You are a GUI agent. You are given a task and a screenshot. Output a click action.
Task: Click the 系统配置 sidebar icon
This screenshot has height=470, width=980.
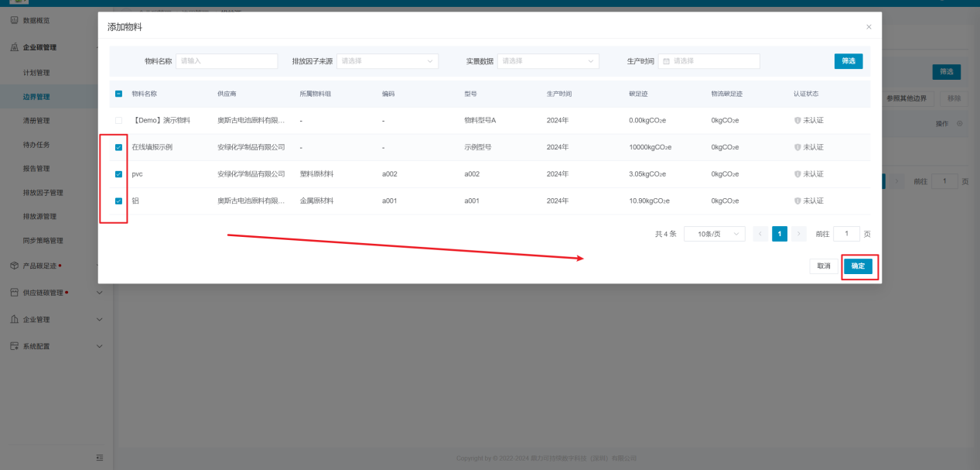pyautogui.click(x=14, y=346)
